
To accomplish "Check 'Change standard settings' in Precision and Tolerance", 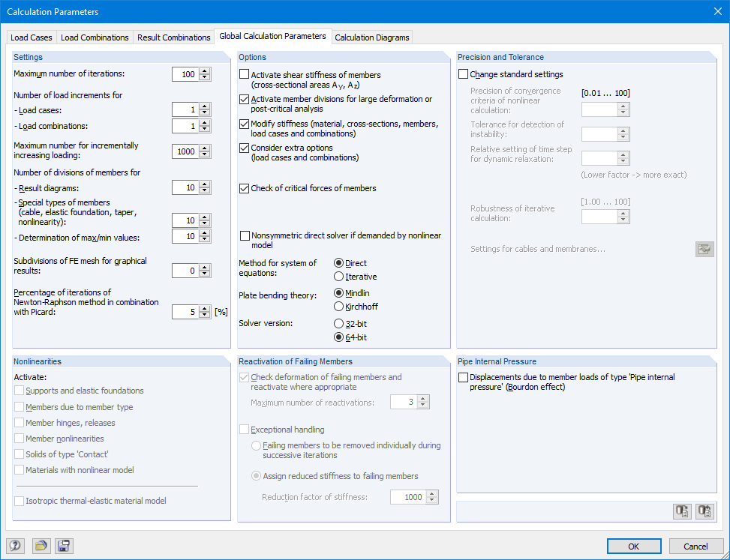I will [463, 74].
